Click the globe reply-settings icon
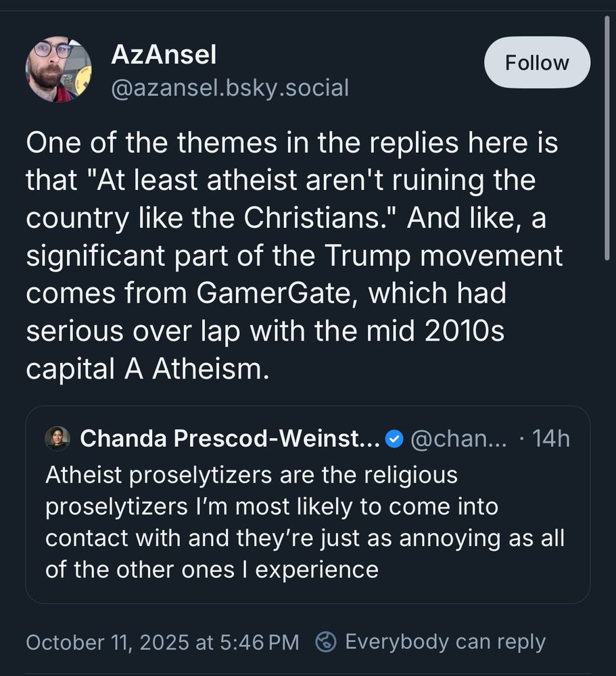 click(x=326, y=642)
